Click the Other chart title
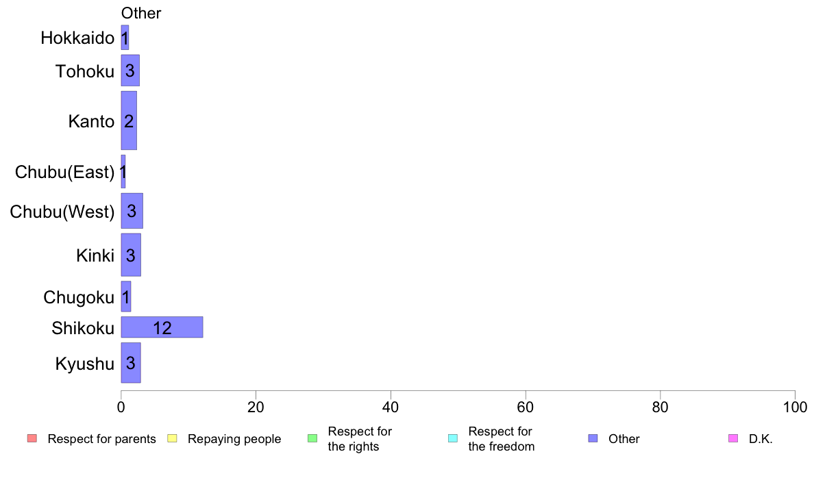 (141, 13)
